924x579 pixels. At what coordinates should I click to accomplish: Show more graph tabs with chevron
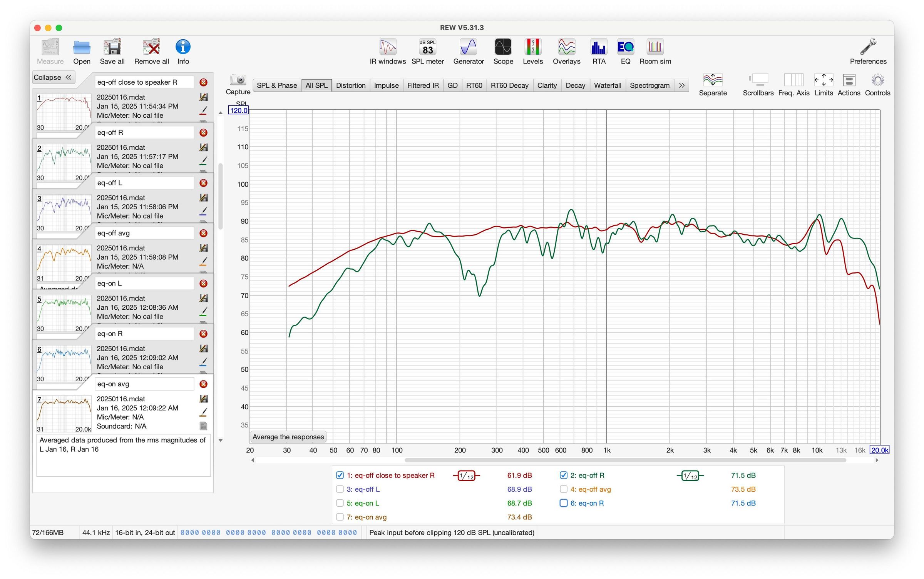(681, 85)
